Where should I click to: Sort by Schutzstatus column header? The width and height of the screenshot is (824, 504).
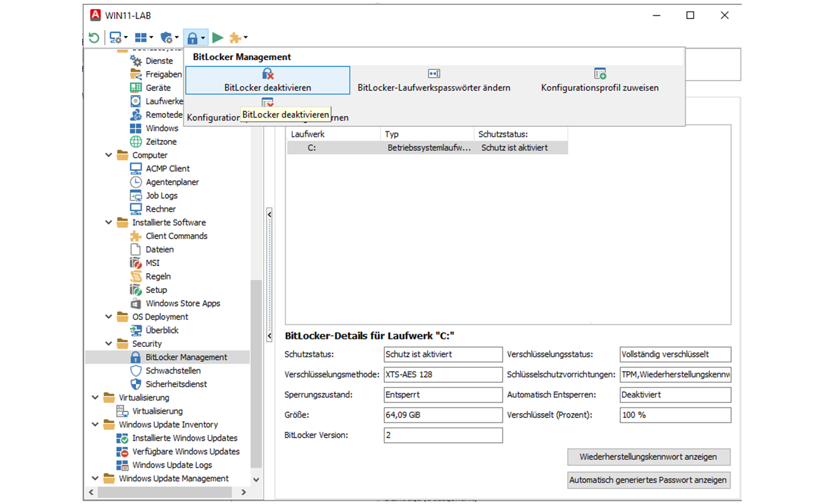tap(521, 134)
